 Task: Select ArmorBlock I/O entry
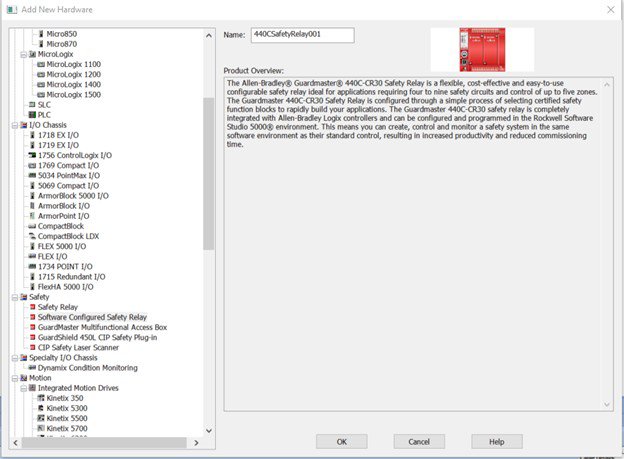click(x=64, y=206)
